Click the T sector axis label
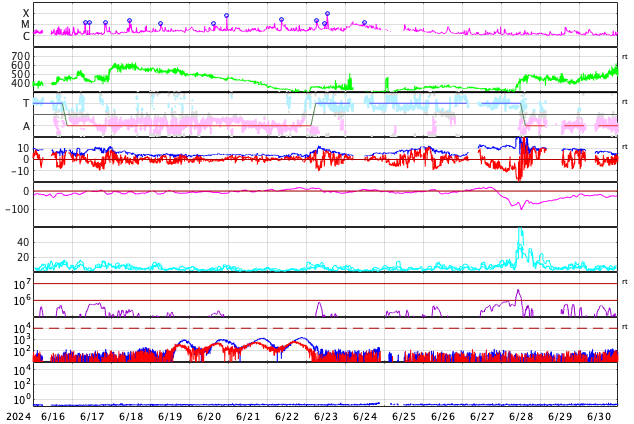 pyautogui.click(x=26, y=103)
